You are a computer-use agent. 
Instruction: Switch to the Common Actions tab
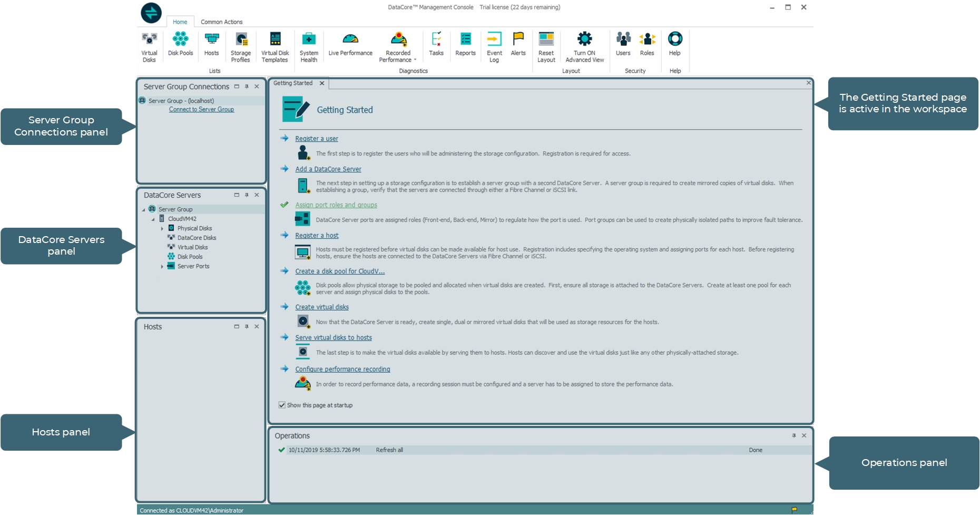coord(221,22)
